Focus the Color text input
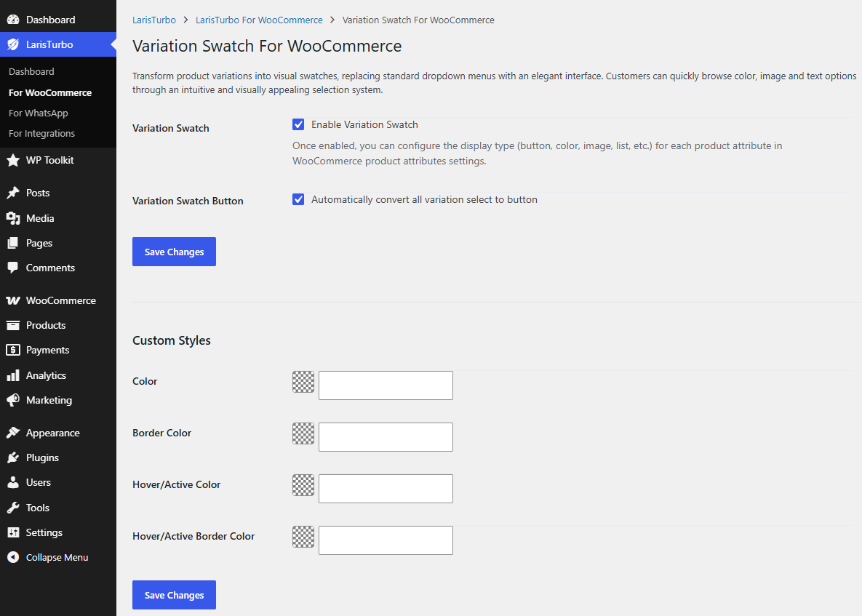This screenshot has height=616, width=862. 386,385
